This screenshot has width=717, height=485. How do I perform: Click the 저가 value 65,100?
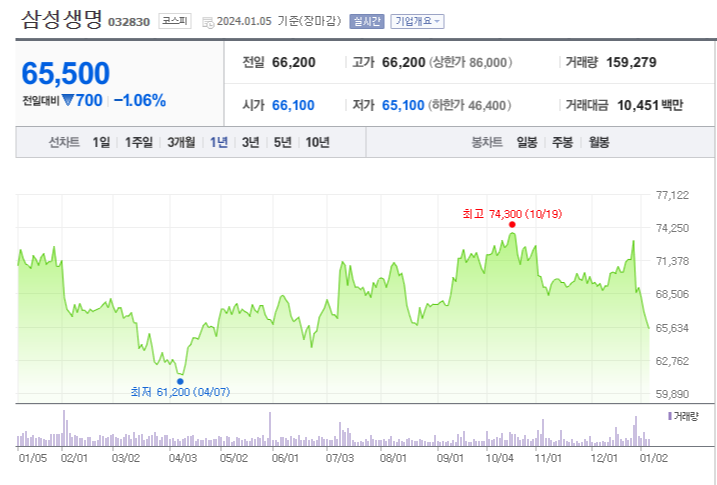(403, 105)
